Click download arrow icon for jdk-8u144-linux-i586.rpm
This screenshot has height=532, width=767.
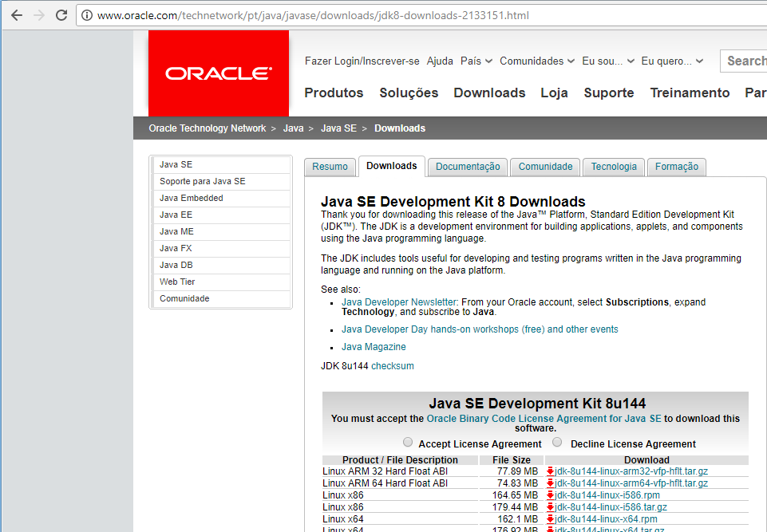click(550, 495)
